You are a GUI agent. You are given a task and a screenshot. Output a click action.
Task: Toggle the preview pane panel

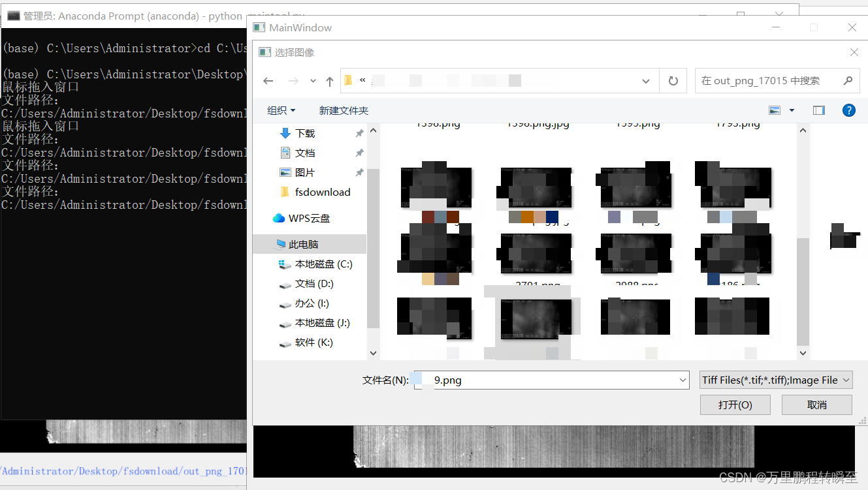(818, 110)
